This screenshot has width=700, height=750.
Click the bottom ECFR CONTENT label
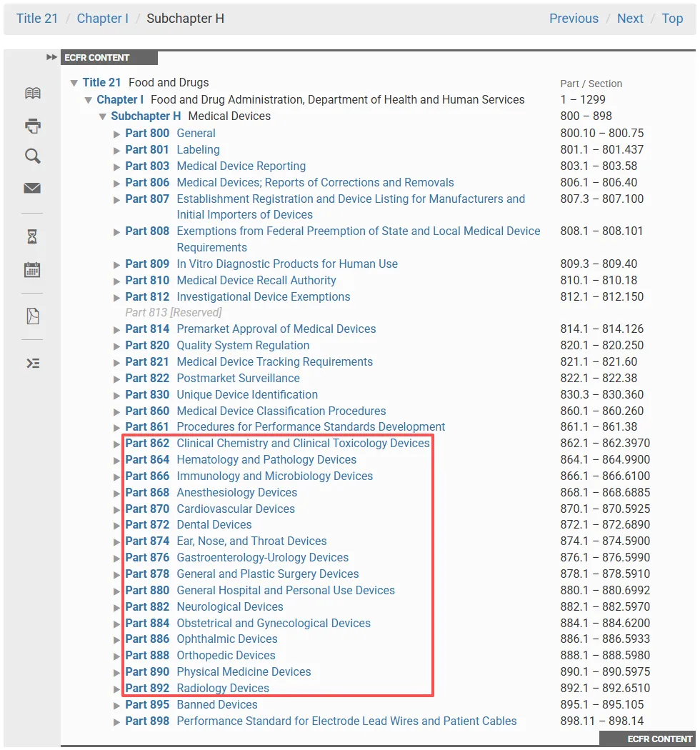[647, 738]
